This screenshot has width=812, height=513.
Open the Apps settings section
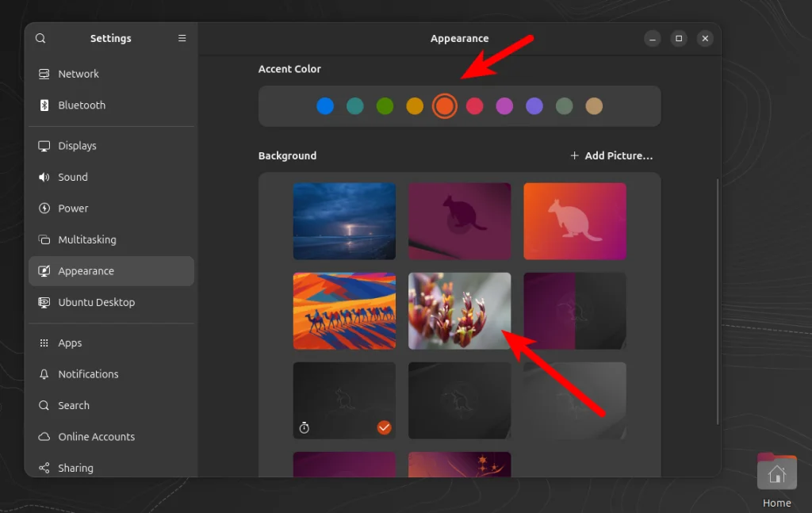[x=70, y=343]
